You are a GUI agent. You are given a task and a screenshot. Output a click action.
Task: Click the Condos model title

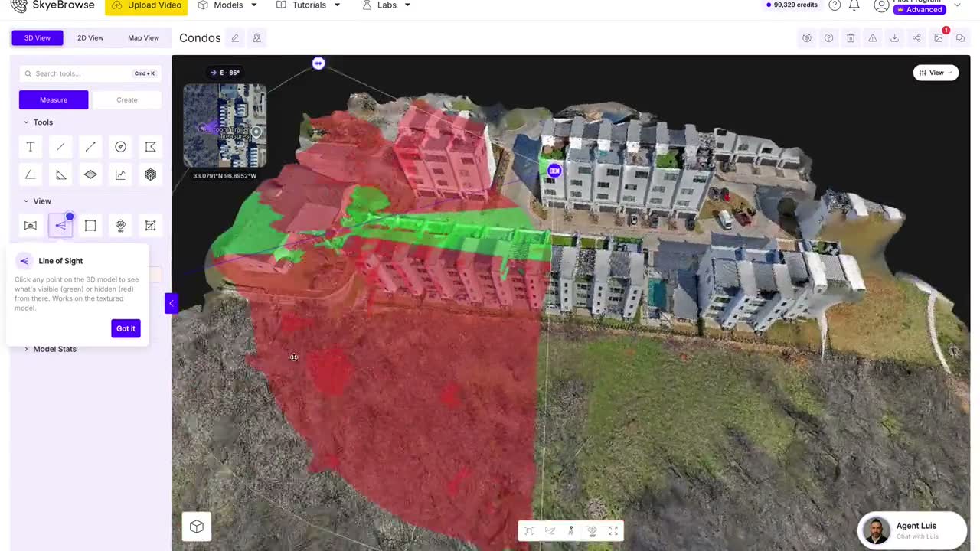tap(200, 38)
